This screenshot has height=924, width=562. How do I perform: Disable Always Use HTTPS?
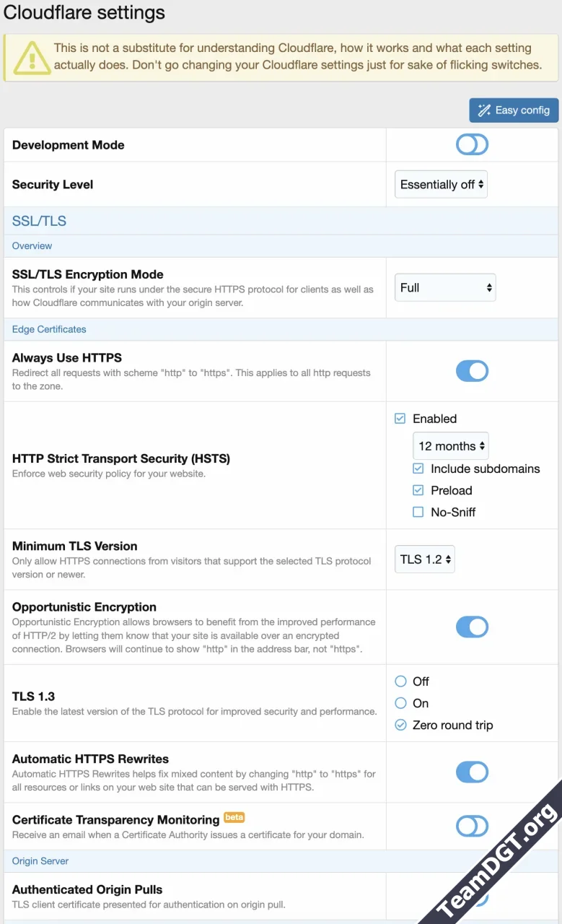click(472, 370)
